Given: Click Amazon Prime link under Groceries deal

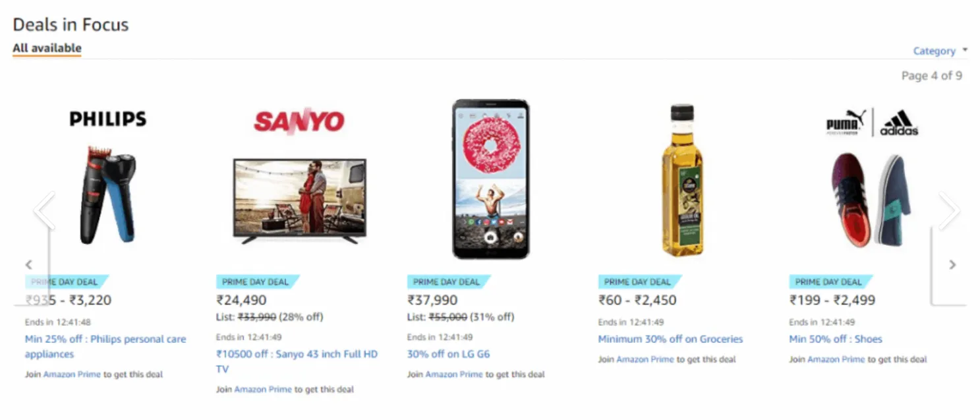Looking at the screenshot, I should (x=645, y=359).
